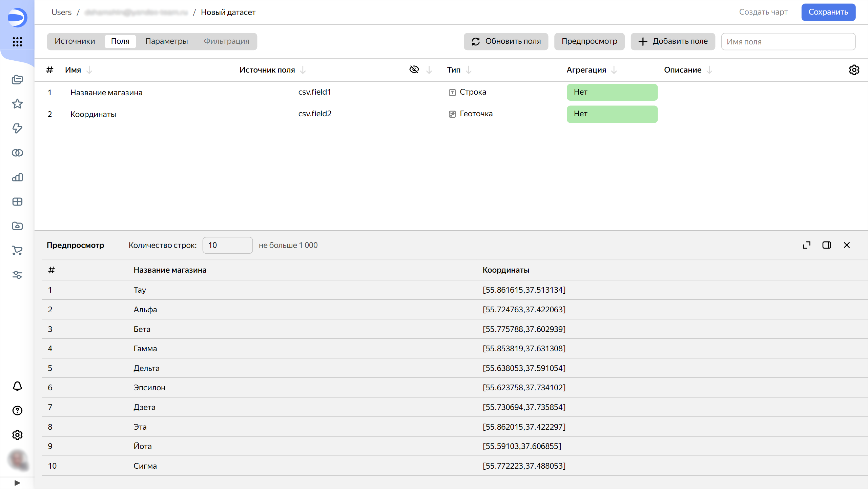The image size is (868, 489).
Task: Click the Сохранить button
Action: click(x=828, y=12)
